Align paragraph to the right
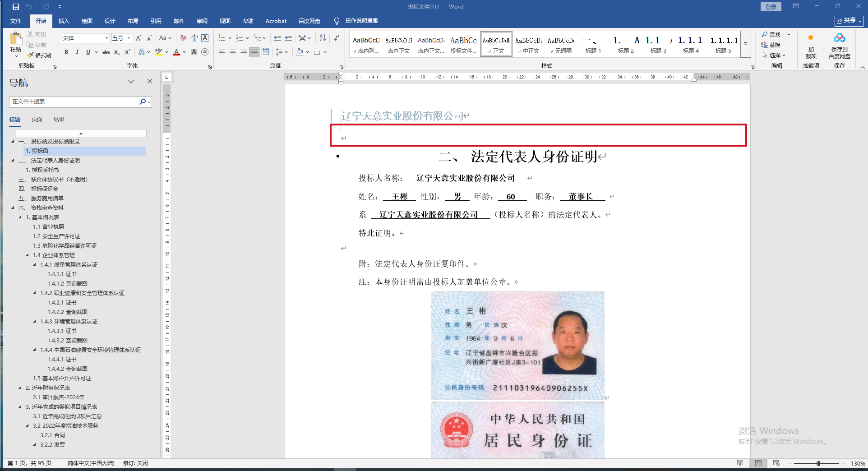 coord(244,52)
